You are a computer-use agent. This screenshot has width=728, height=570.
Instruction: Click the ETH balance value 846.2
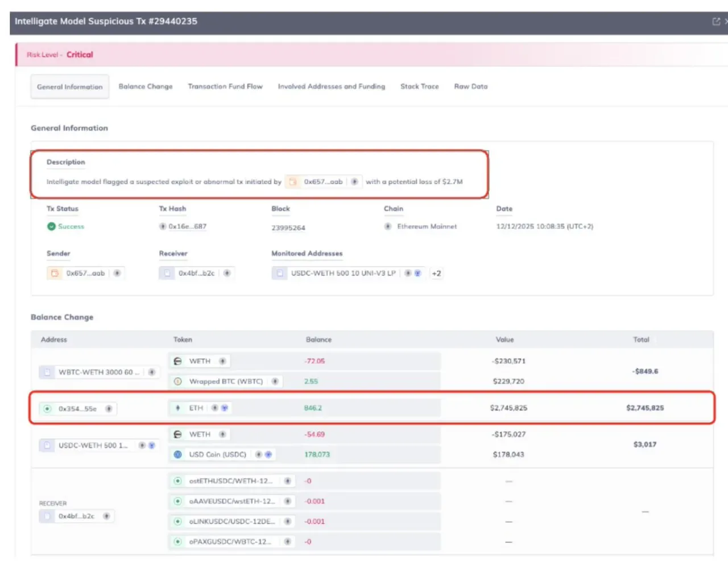313,408
